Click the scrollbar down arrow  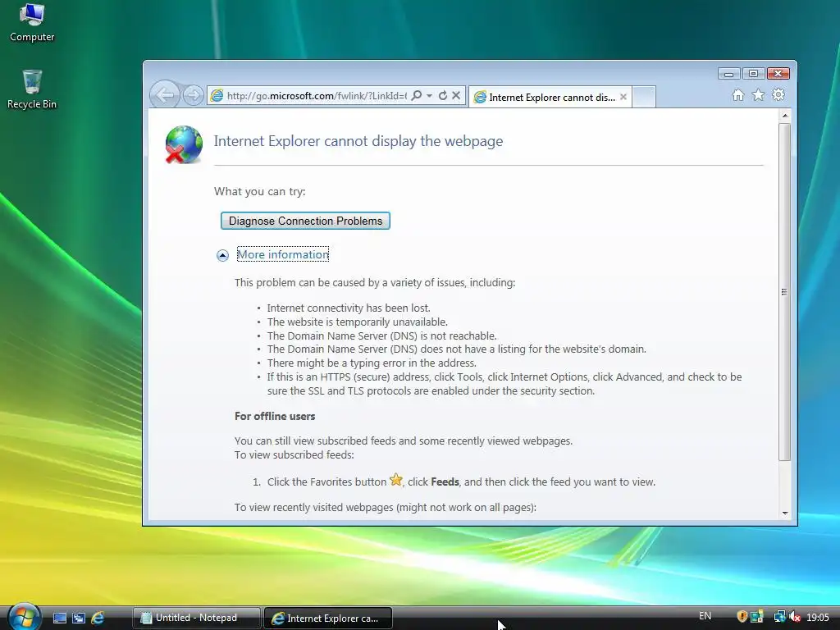coord(785,514)
